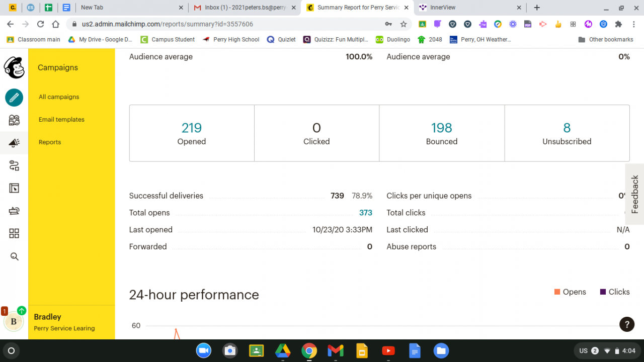Open the 2048 bookmark
This screenshot has width=644, height=362.
[x=430, y=39]
